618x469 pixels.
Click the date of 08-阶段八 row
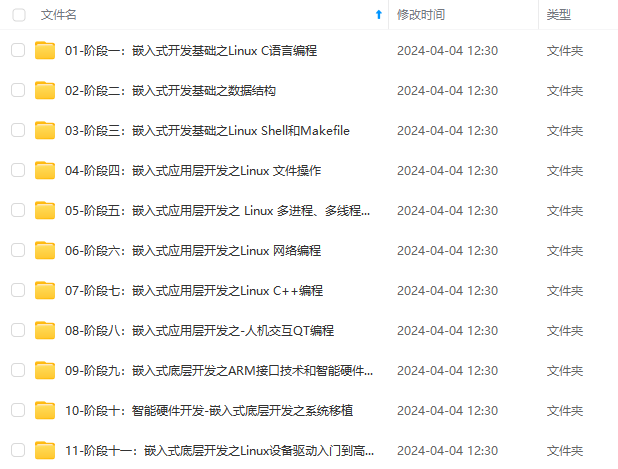[x=447, y=331]
